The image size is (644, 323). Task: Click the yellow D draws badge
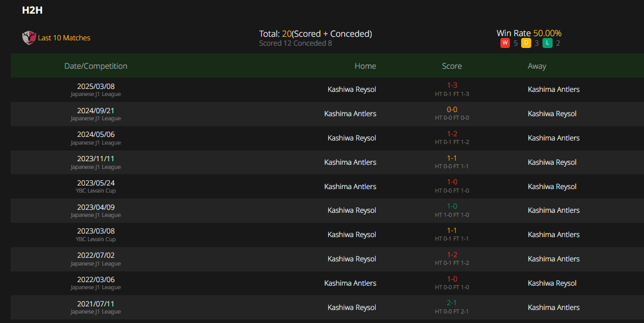click(x=526, y=43)
